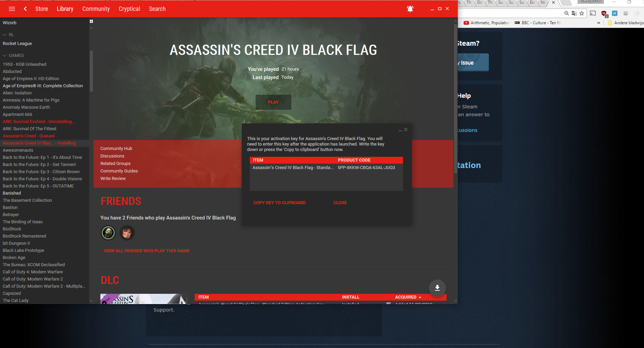Image resolution: width=644 pixels, height=348 pixels.
Task: Open the Library tab
Action: [x=65, y=9]
